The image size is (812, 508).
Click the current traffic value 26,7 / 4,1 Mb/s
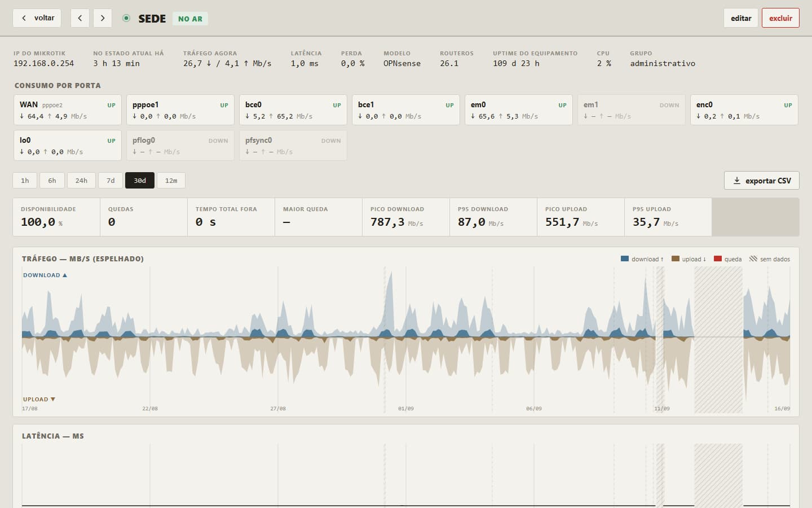click(x=227, y=63)
